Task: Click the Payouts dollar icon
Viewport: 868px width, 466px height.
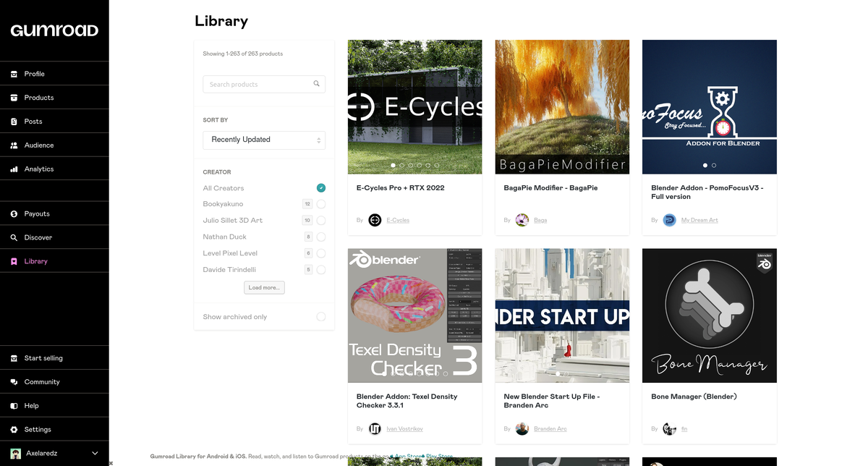Action: (14, 214)
